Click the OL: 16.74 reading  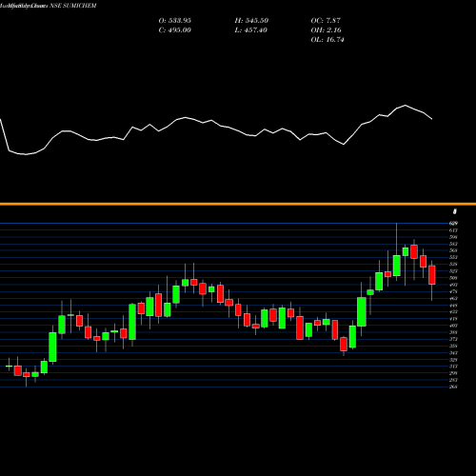pyautogui.click(x=327, y=40)
